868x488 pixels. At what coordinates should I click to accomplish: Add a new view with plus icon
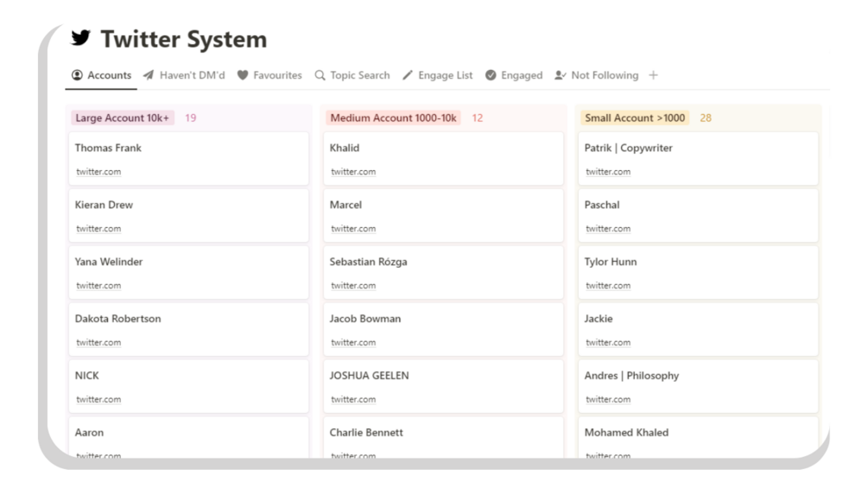coord(653,74)
